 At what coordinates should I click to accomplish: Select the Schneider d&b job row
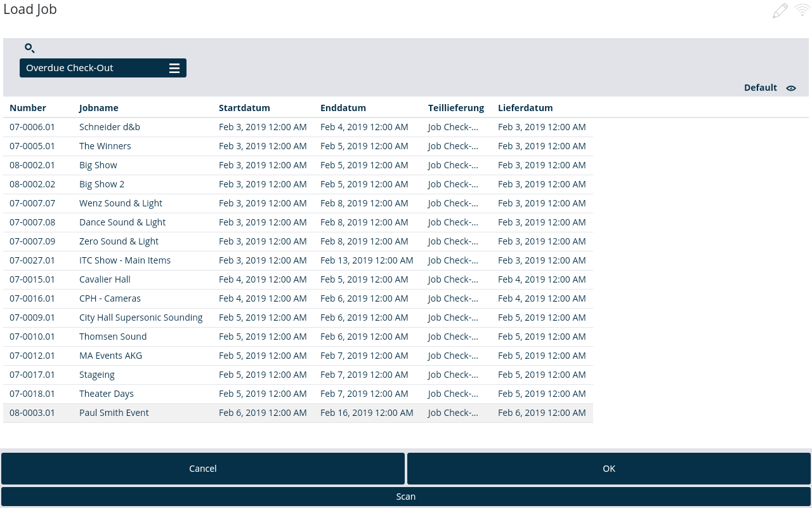(x=298, y=127)
